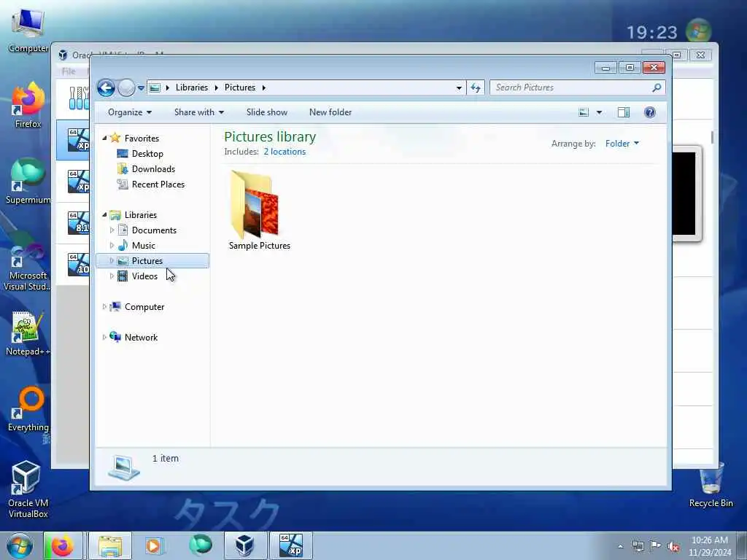Screen dimensions: 747x560
Task: Select the Documents library
Action: click(154, 230)
